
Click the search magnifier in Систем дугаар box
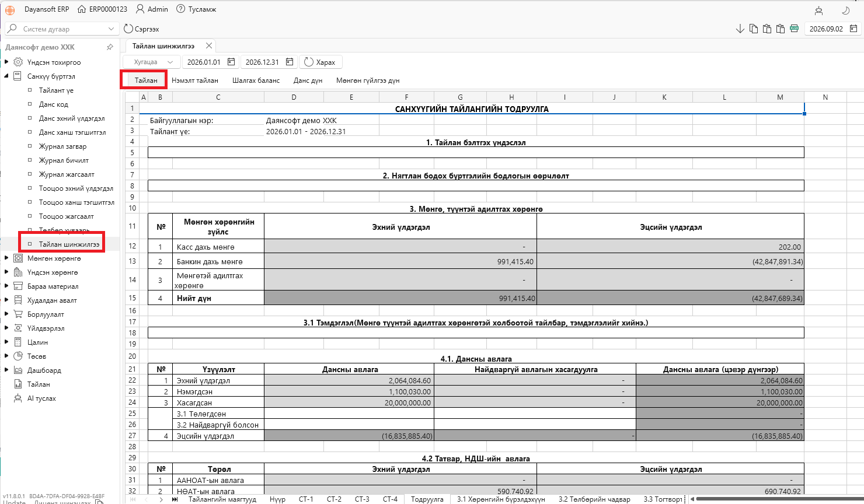[12, 29]
